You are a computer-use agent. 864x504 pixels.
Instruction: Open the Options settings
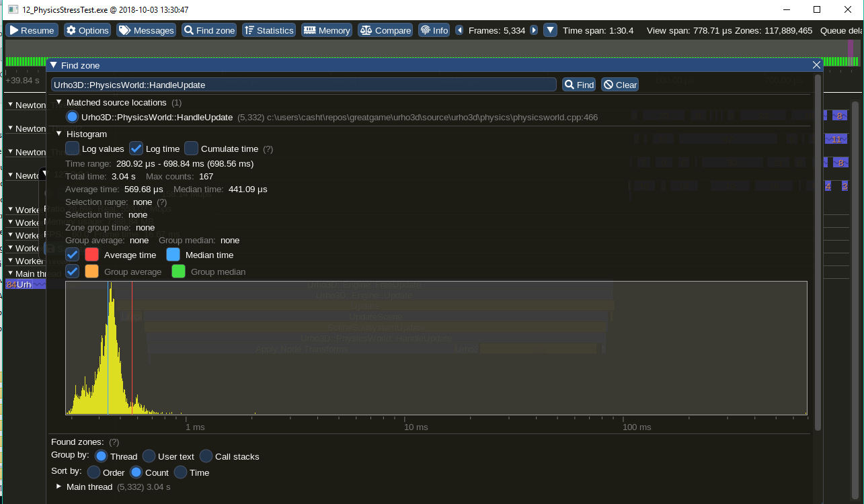click(x=87, y=30)
